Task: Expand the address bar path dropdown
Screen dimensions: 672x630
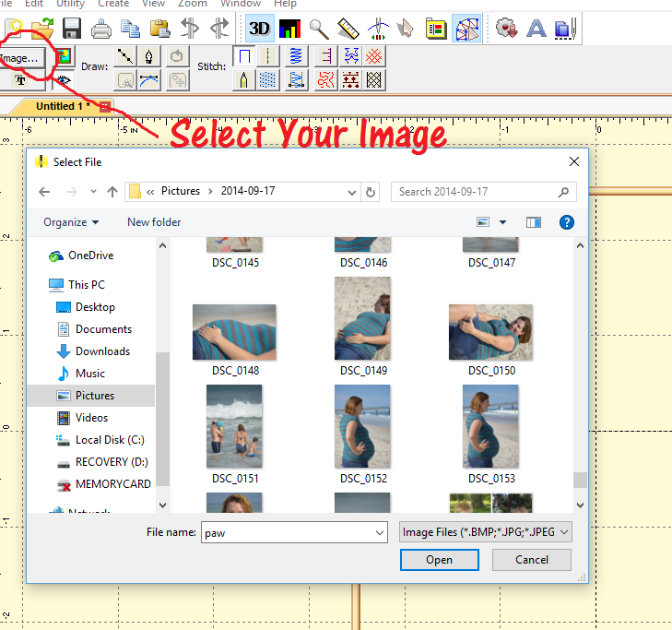Action: (x=352, y=192)
